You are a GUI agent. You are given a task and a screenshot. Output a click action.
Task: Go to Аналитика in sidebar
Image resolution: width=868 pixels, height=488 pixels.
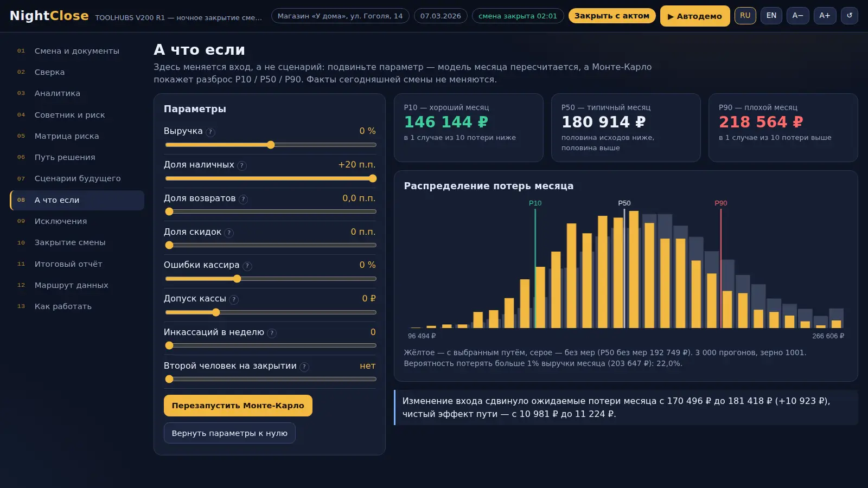coord(77,93)
